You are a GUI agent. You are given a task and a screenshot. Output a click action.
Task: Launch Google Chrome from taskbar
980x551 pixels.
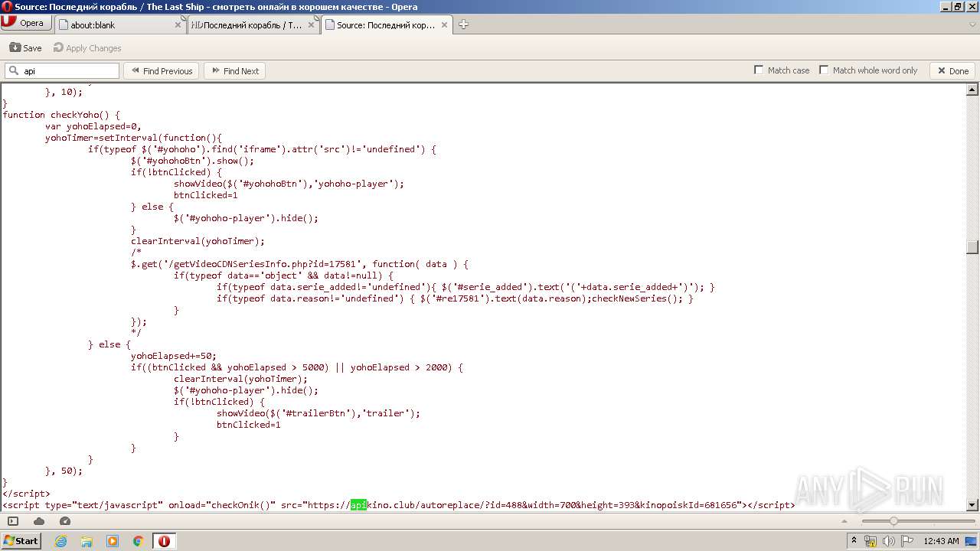click(139, 541)
